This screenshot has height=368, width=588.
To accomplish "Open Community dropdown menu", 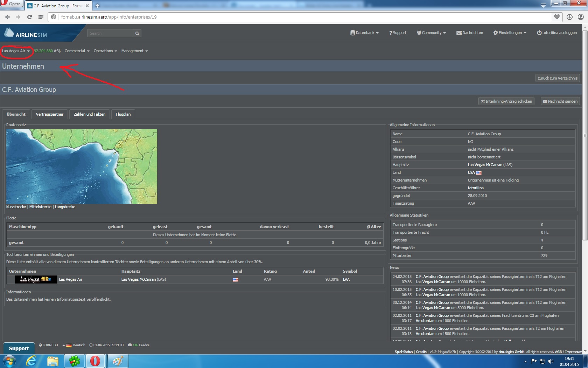I will [431, 33].
